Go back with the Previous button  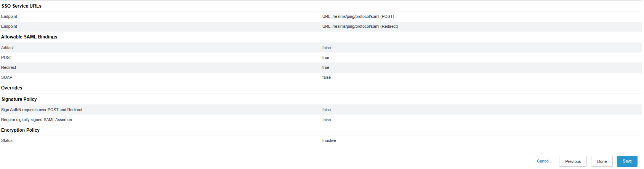[x=572, y=161]
